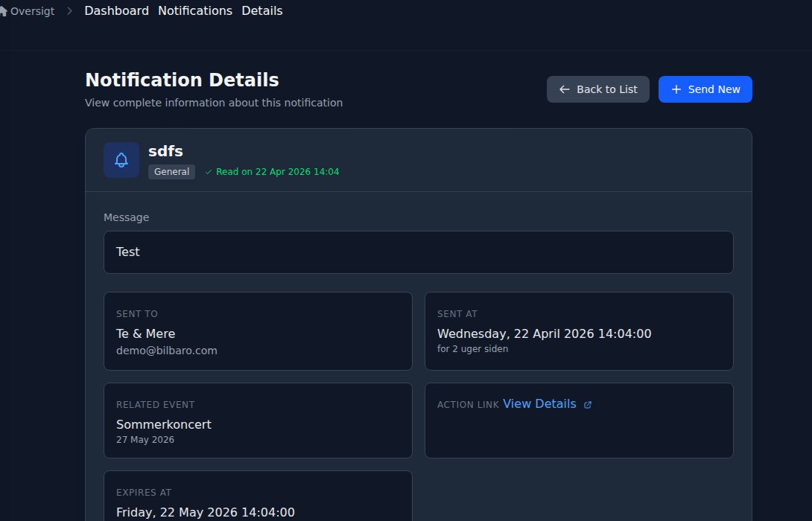Click the sdfs notification title

[165, 151]
